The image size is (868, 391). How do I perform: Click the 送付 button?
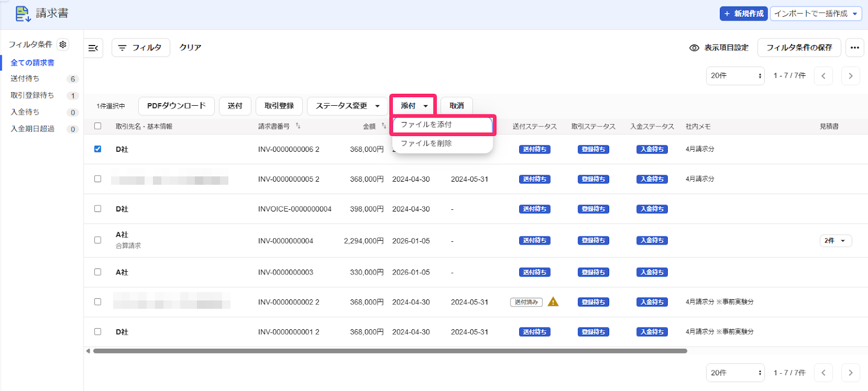[235, 106]
